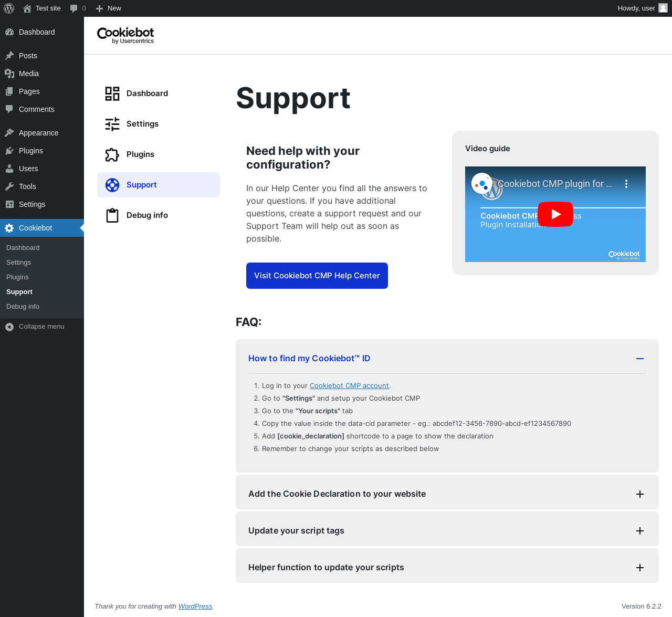Click the Cookiebot Dashboard grid icon
672x617 pixels.
(112, 93)
